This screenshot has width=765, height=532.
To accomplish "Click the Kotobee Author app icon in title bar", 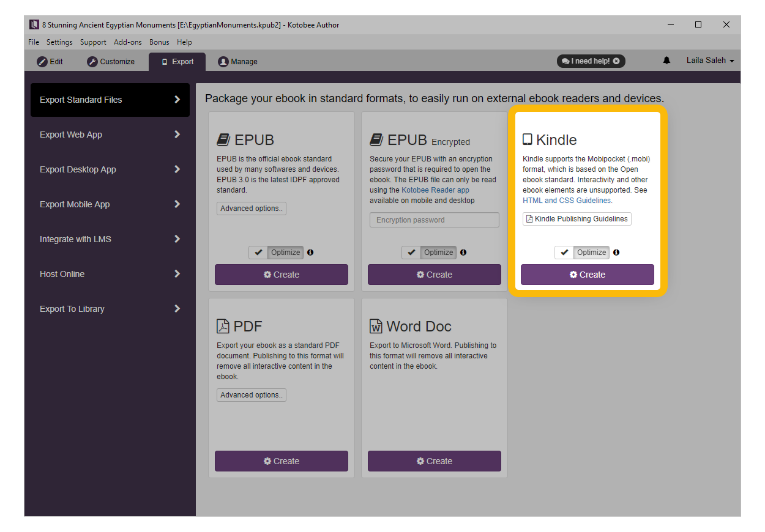I will [x=34, y=25].
